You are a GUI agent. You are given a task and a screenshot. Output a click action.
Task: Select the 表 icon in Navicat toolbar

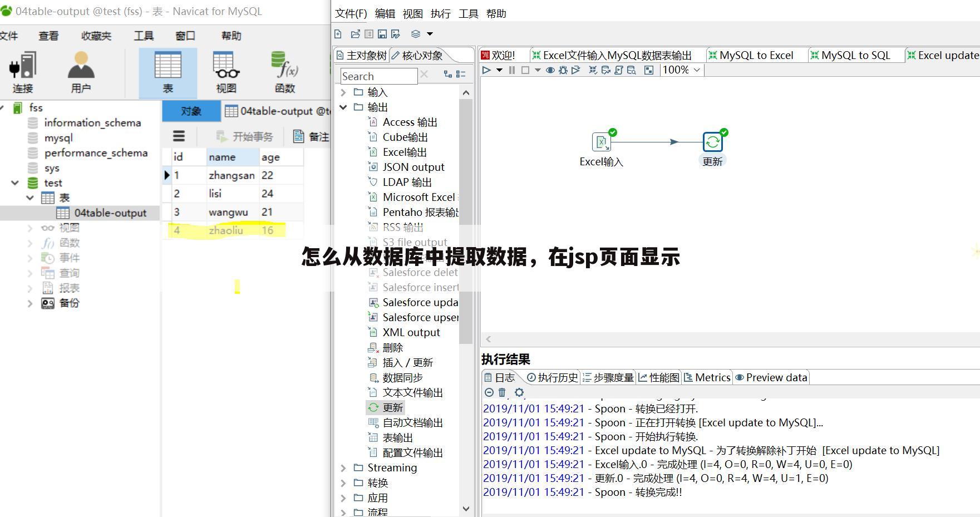[168, 71]
